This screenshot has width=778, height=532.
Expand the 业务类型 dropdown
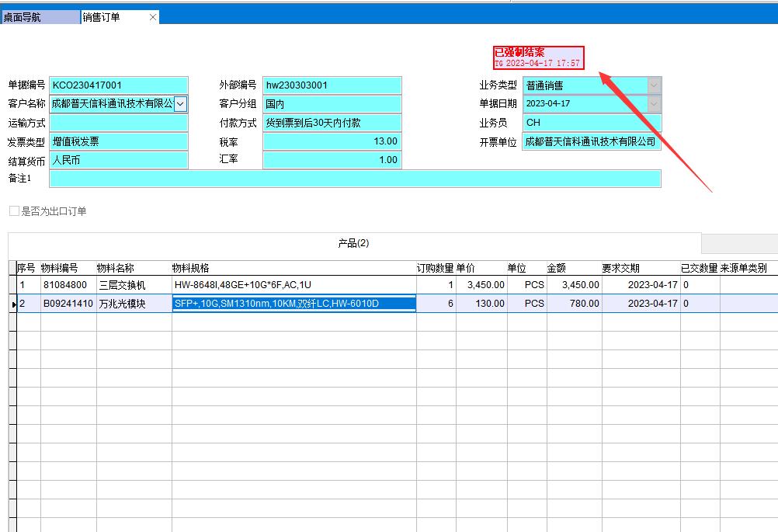pos(653,84)
